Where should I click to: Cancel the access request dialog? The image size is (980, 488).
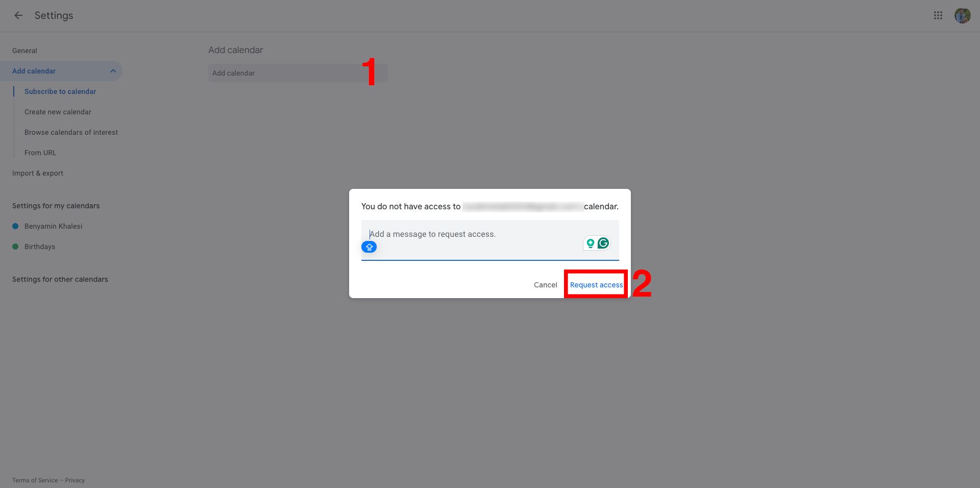coord(545,285)
